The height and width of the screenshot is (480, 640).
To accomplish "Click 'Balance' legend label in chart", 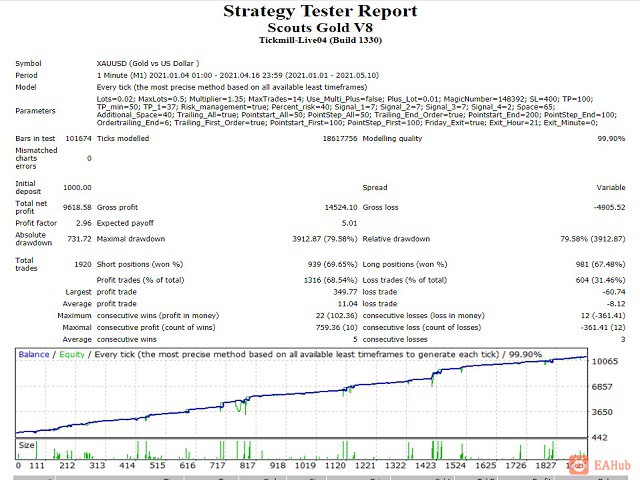I will pyautogui.click(x=34, y=354).
